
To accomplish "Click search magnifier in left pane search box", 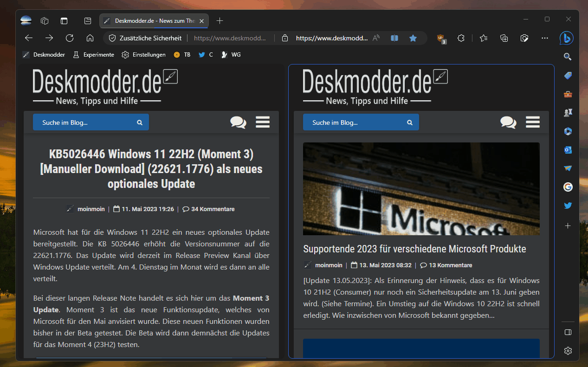I will (140, 123).
